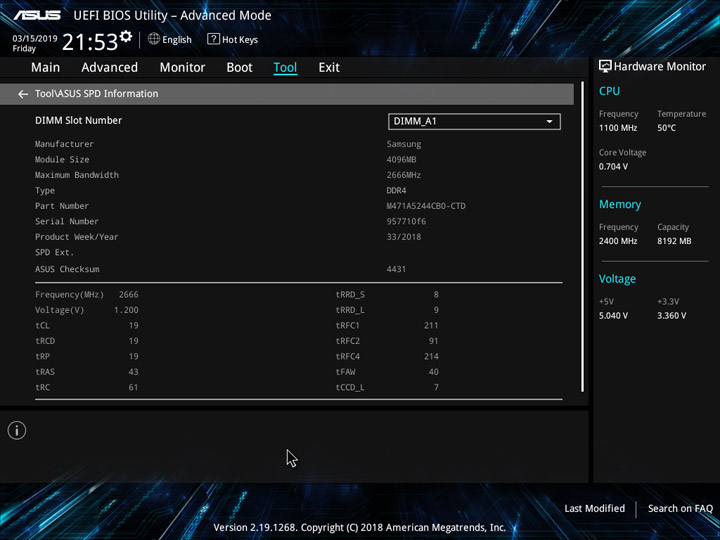Click the tRRD_L label
720x540 pixels.
pyautogui.click(x=350, y=310)
